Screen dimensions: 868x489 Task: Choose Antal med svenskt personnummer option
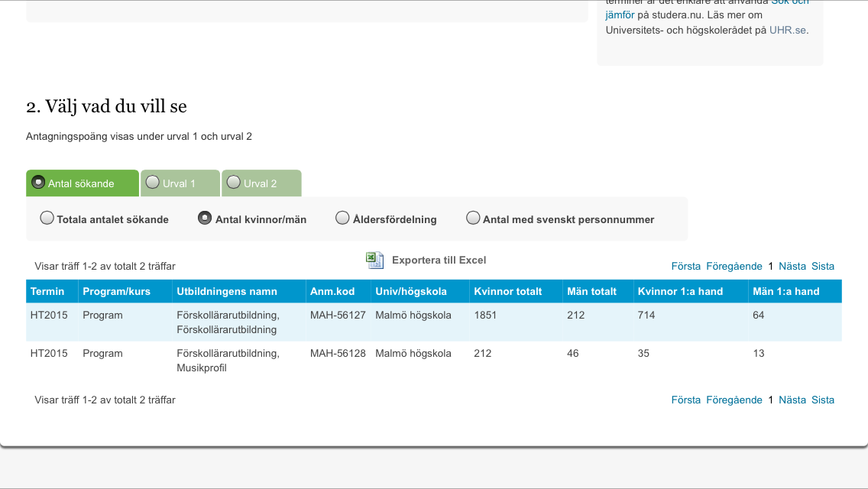tap(473, 219)
